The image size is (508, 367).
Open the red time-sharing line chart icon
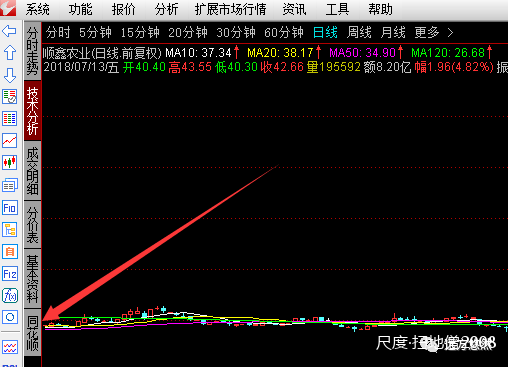[10, 141]
